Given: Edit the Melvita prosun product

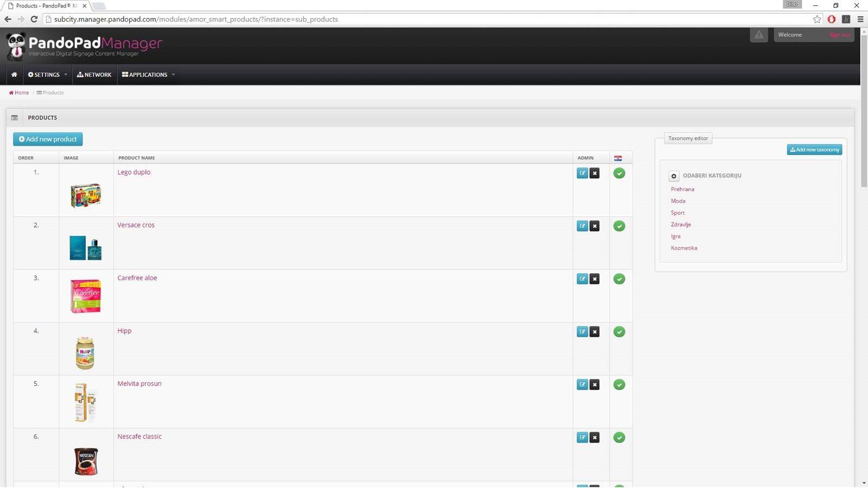Looking at the screenshot, I should click(x=582, y=384).
